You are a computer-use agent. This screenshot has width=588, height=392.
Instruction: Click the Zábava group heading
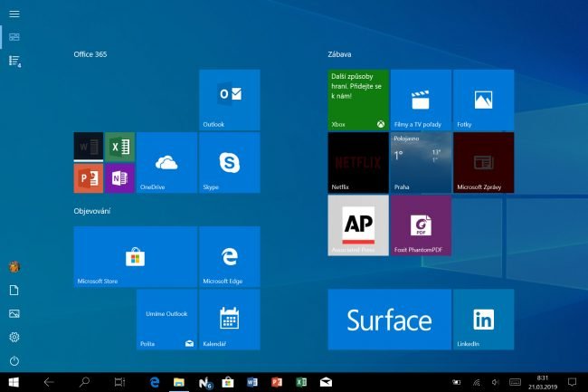pos(339,54)
